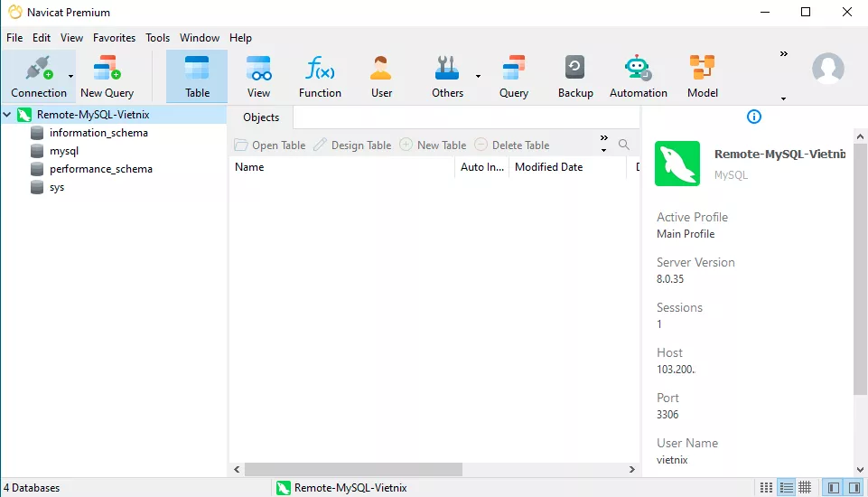The height and width of the screenshot is (497, 868).
Task: Click the General information (i) icon
Action: tap(754, 117)
